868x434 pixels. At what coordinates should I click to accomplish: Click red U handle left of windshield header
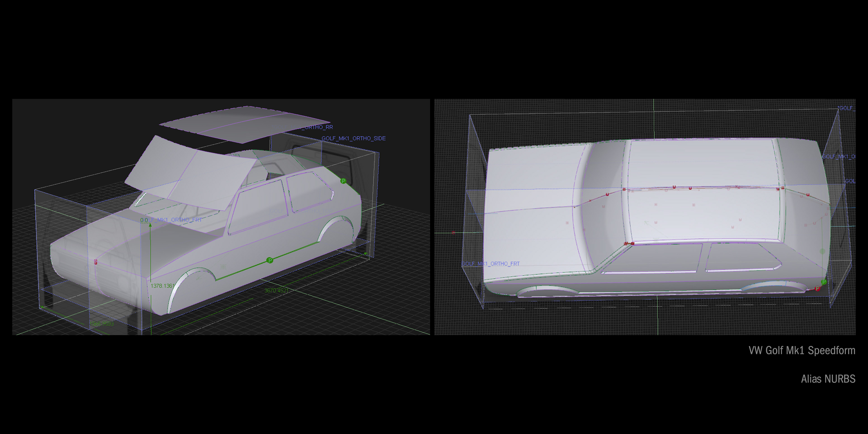[607, 194]
